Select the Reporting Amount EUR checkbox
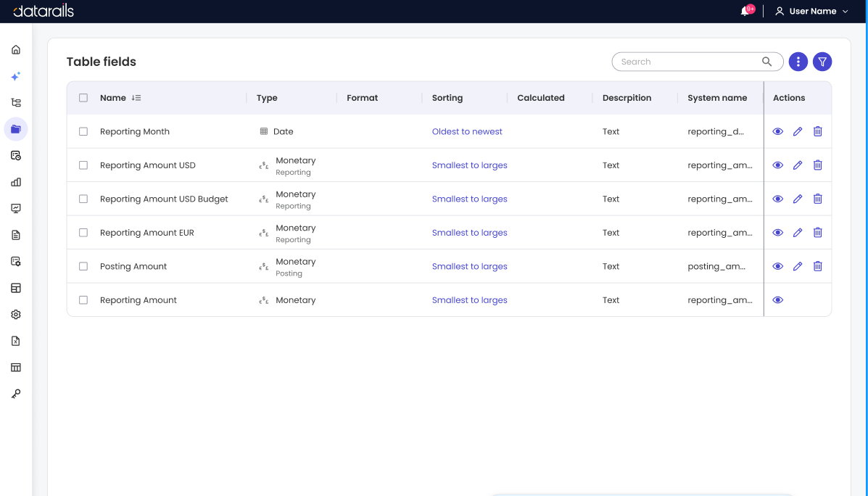This screenshot has width=868, height=496. pyautogui.click(x=83, y=233)
